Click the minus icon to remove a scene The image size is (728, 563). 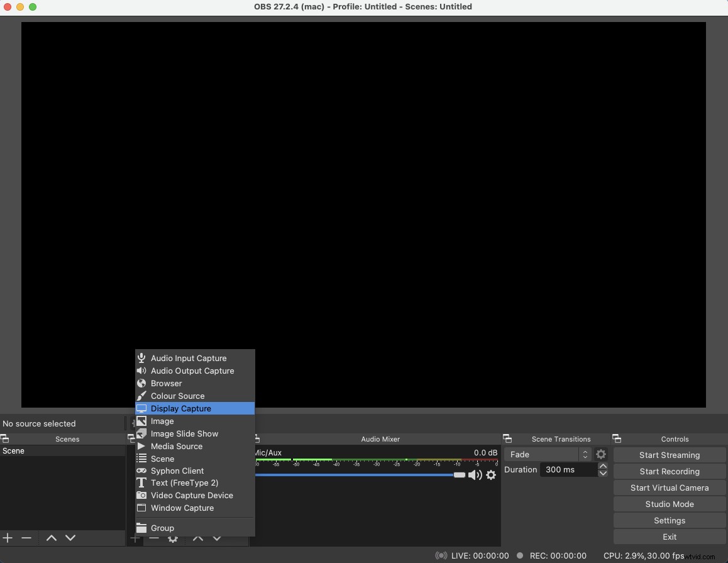click(26, 538)
